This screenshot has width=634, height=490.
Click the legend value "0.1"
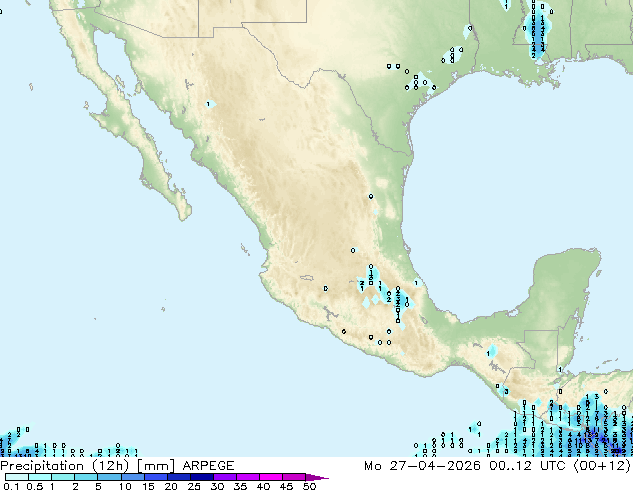click(11, 486)
